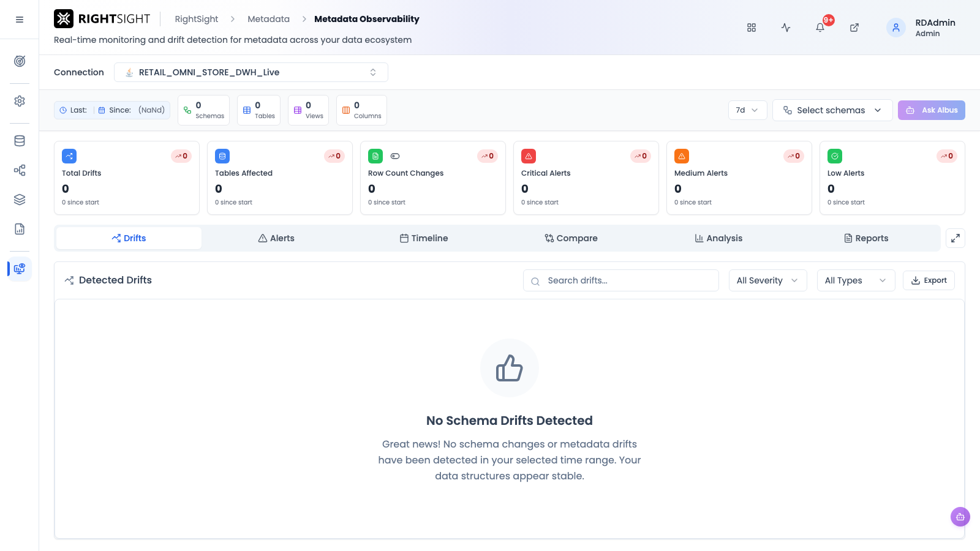This screenshot has height=551, width=980.
Task: Click the Row Count Changes card icon
Action: click(375, 156)
